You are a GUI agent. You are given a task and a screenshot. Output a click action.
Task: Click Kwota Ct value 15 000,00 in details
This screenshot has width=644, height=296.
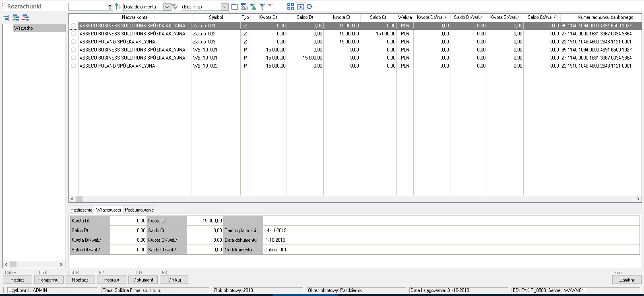(212, 221)
